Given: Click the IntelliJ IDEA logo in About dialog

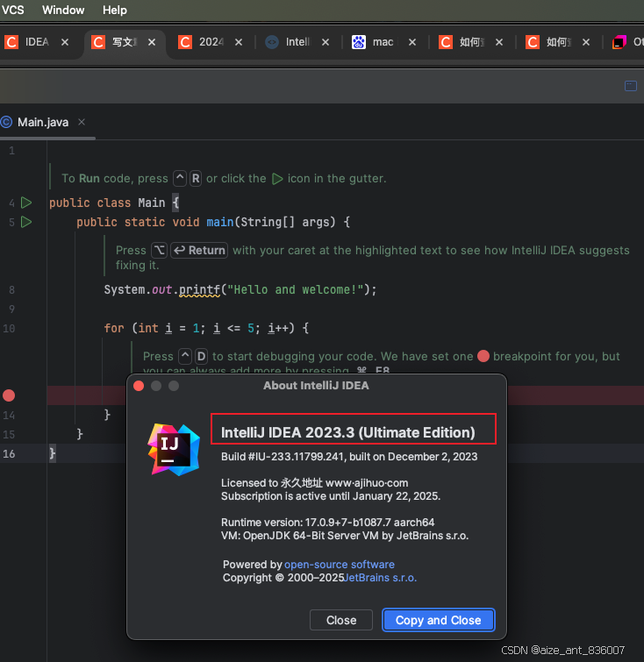Looking at the screenshot, I should (x=174, y=450).
